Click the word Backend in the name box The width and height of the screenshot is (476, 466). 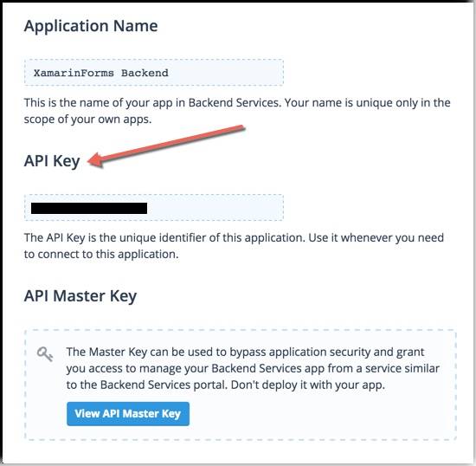click(x=145, y=73)
